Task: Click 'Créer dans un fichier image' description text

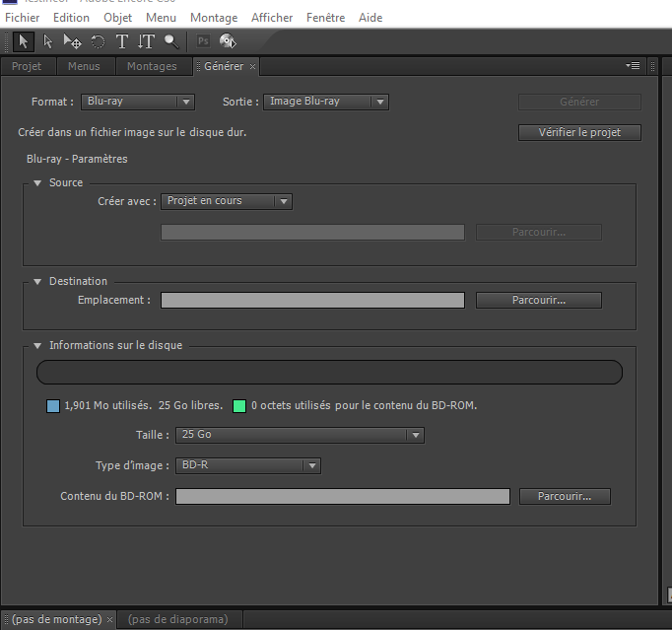Action: (x=132, y=132)
